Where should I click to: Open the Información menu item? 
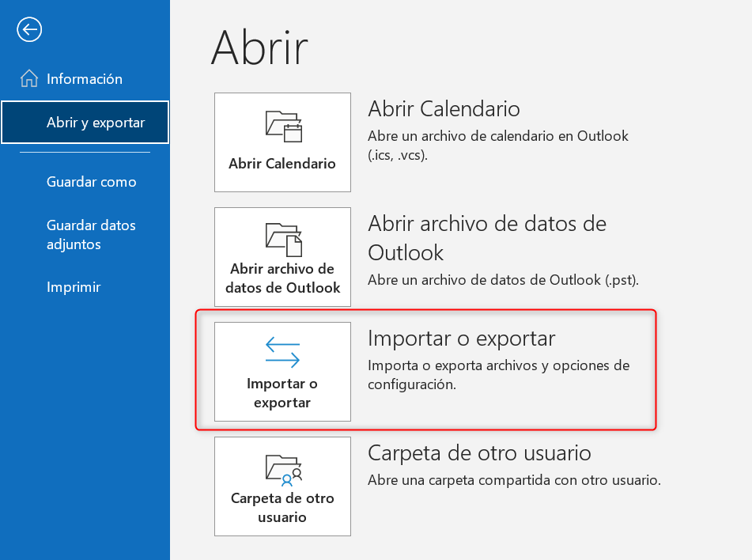(85, 78)
